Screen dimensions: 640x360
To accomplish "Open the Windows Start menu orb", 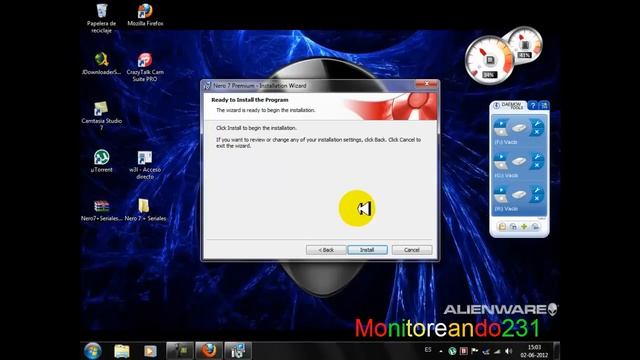I will click(93, 351).
